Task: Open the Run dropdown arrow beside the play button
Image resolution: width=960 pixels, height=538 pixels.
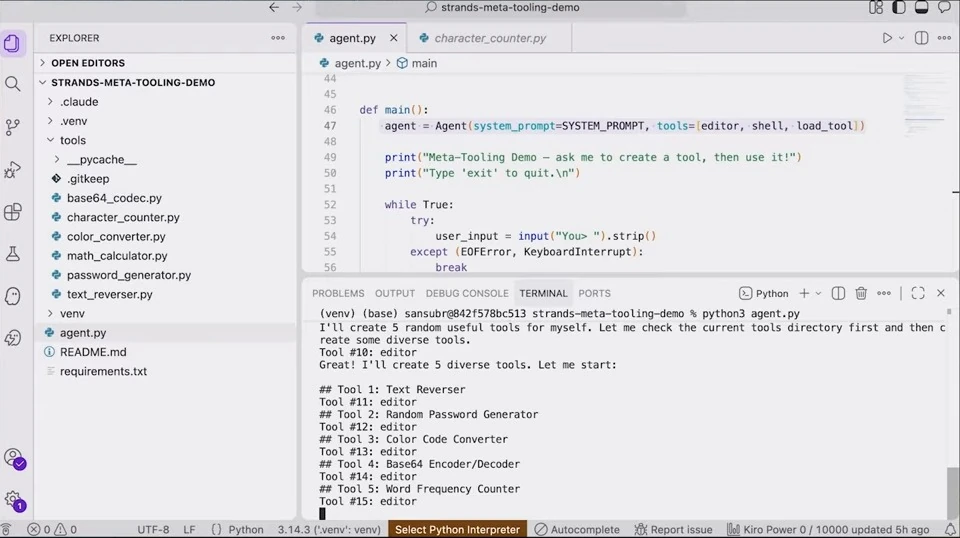Action: click(x=901, y=38)
